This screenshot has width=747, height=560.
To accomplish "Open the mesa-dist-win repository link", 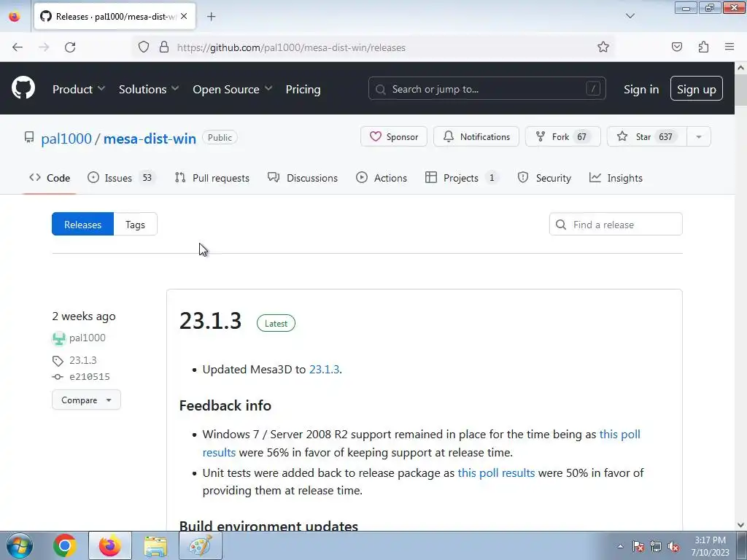I will 150,139.
